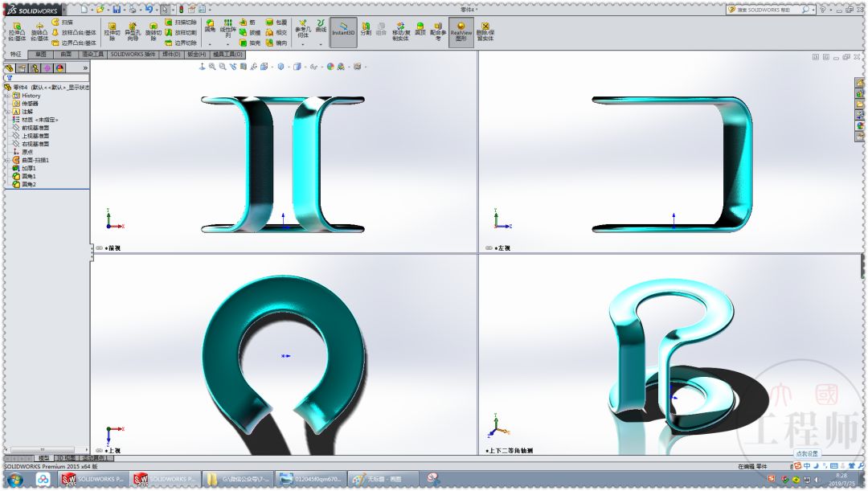Select the 镜向 (Mirror) tool
The height and width of the screenshot is (491, 868).
[269, 42]
